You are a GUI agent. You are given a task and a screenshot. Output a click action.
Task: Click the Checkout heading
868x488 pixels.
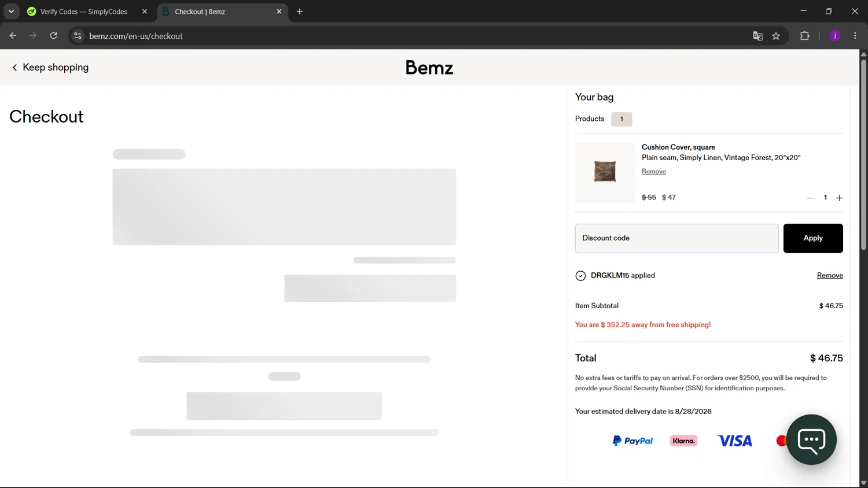[x=46, y=117]
